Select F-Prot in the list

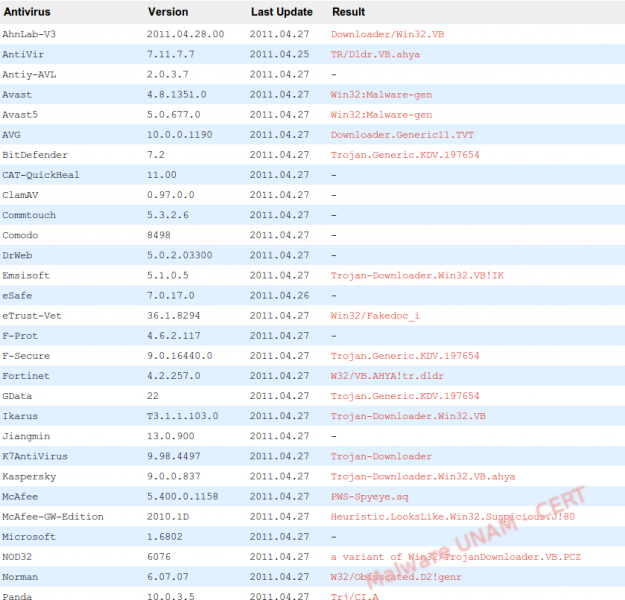tap(20, 336)
